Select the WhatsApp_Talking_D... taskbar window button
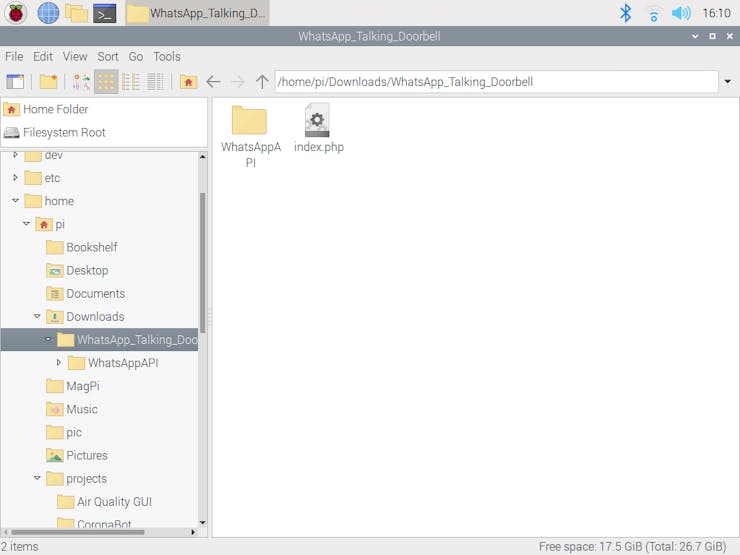 coord(197,13)
